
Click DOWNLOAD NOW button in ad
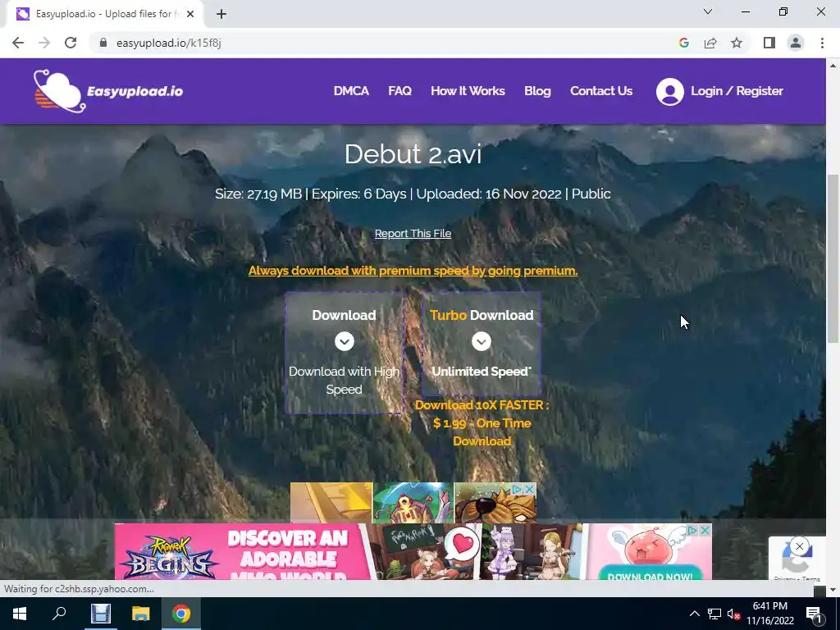click(x=650, y=575)
